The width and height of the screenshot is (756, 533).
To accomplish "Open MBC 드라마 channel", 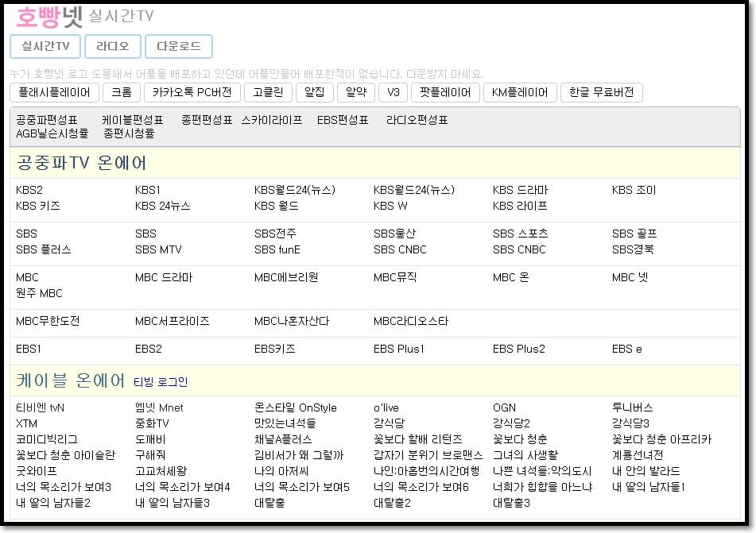I will click(164, 277).
